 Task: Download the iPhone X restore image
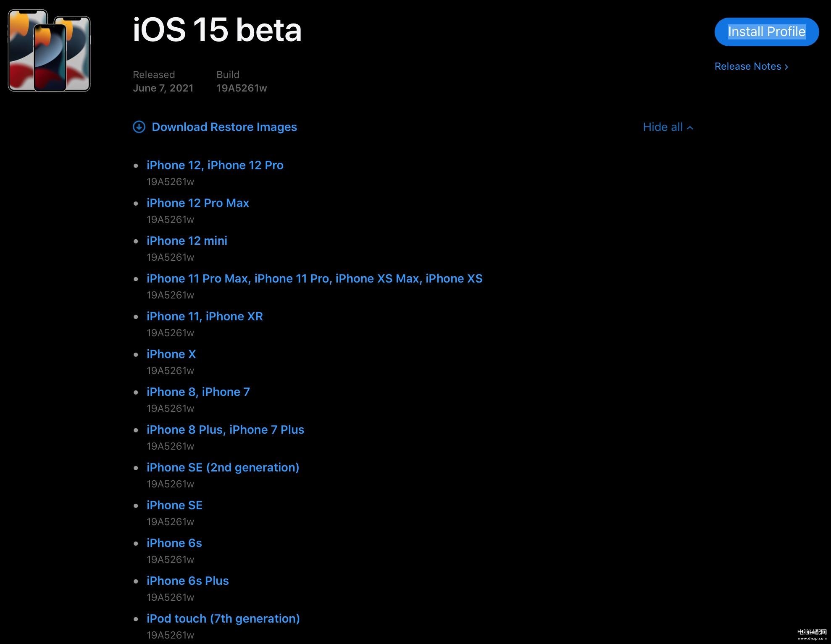(x=171, y=354)
